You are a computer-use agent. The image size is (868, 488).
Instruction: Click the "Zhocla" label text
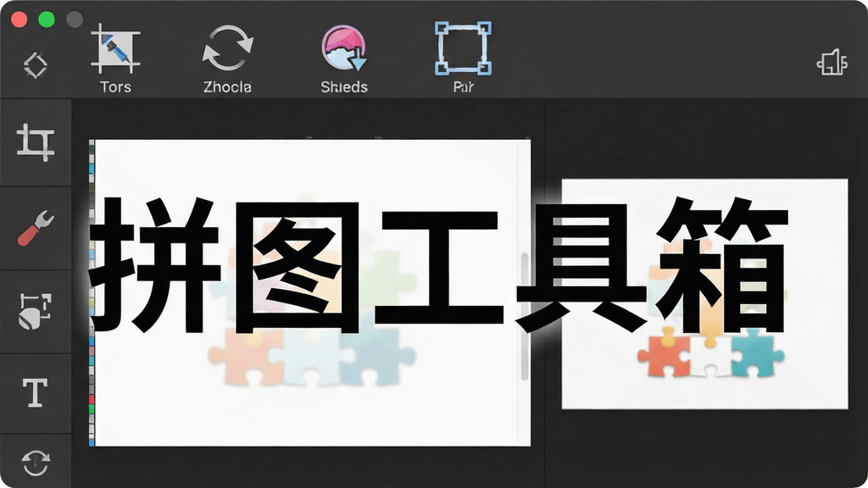click(x=227, y=87)
